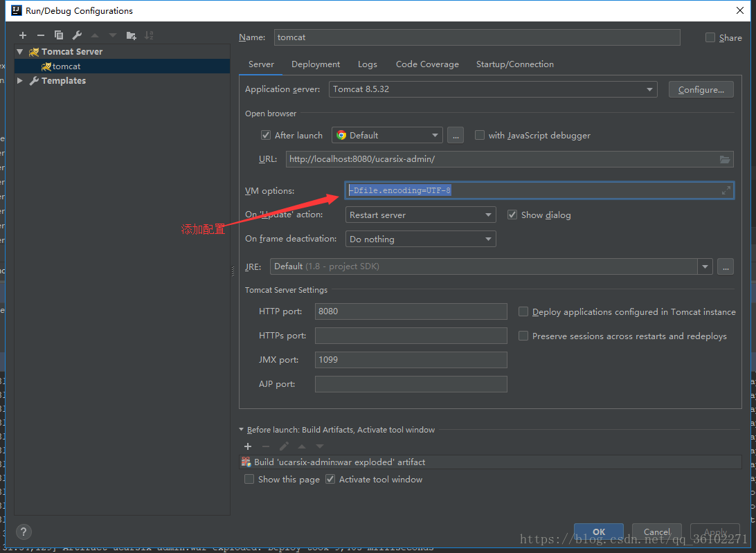The width and height of the screenshot is (756, 553).
Task: Switch to the Startup/Connection tab
Action: click(x=515, y=64)
